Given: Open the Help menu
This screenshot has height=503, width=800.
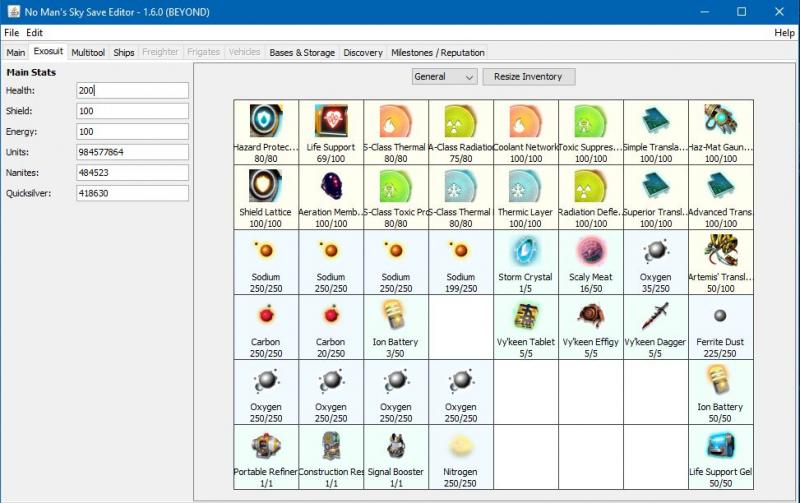Looking at the screenshot, I should [x=784, y=33].
